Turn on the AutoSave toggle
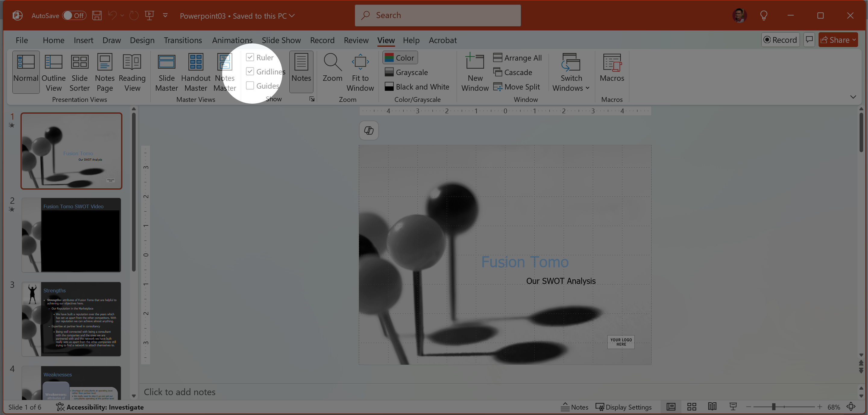Screen dimensions: 868x415 [74, 15]
